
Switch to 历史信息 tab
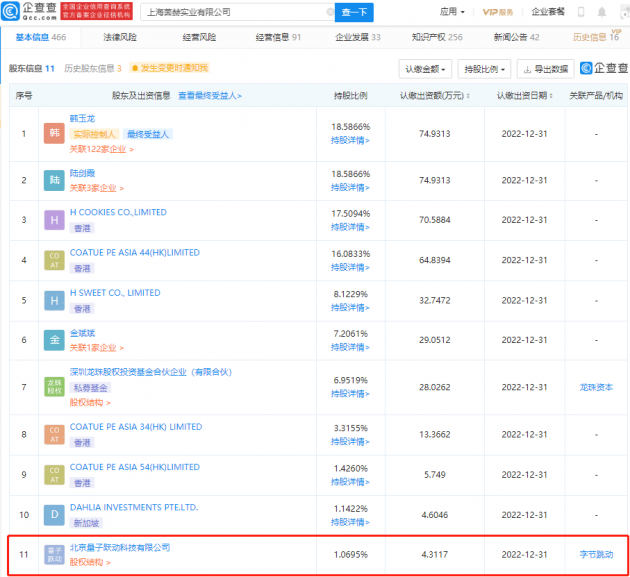[596, 37]
